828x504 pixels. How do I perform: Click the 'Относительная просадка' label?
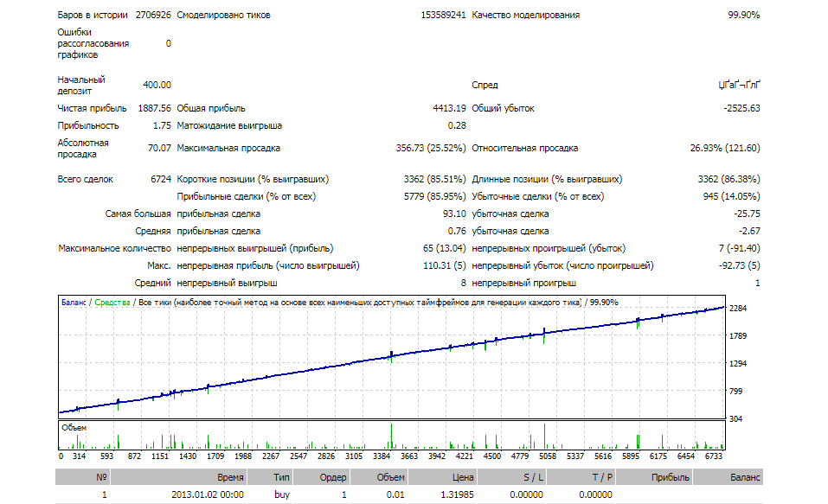(x=525, y=148)
